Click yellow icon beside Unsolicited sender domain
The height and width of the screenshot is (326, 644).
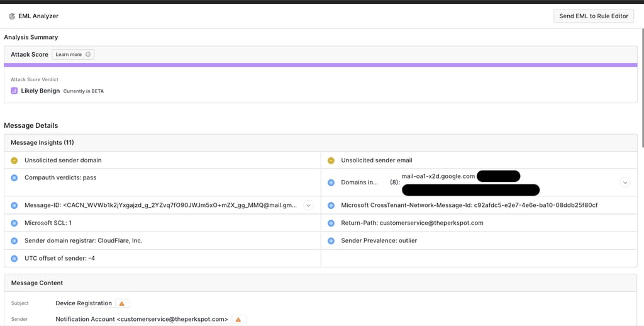[14, 160]
